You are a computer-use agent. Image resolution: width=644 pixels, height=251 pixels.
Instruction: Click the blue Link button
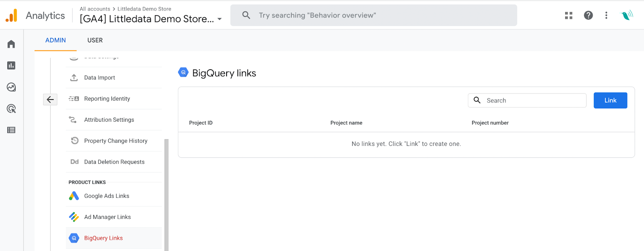tap(610, 100)
